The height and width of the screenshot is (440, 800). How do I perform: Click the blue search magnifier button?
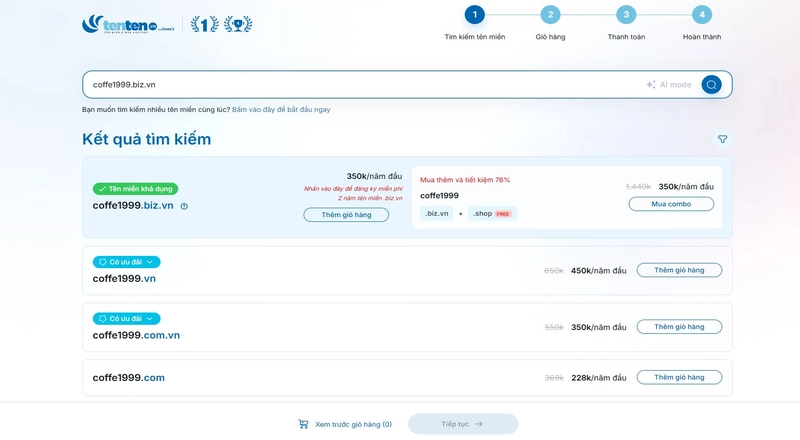[711, 85]
